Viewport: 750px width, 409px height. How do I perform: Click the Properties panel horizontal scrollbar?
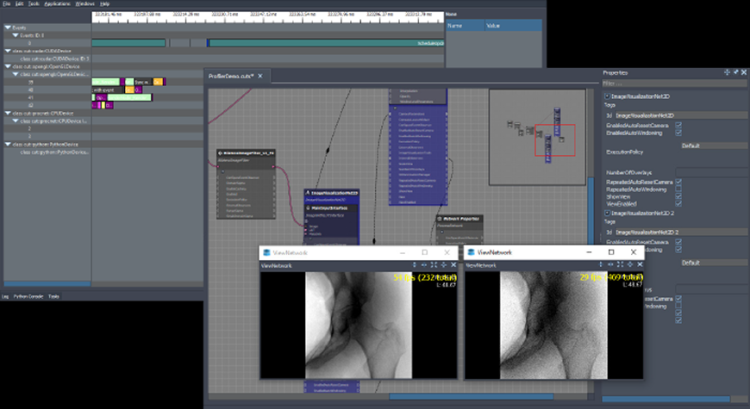pos(666,398)
